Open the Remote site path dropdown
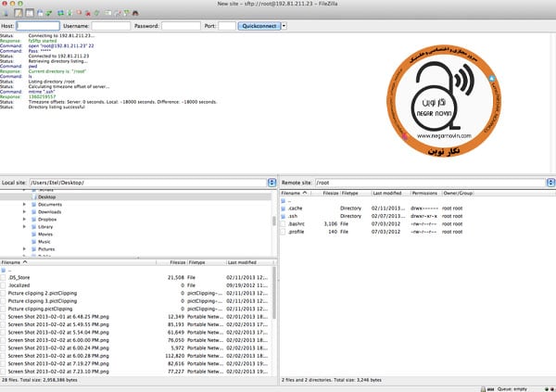The width and height of the screenshot is (556, 392). pos(550,183)
